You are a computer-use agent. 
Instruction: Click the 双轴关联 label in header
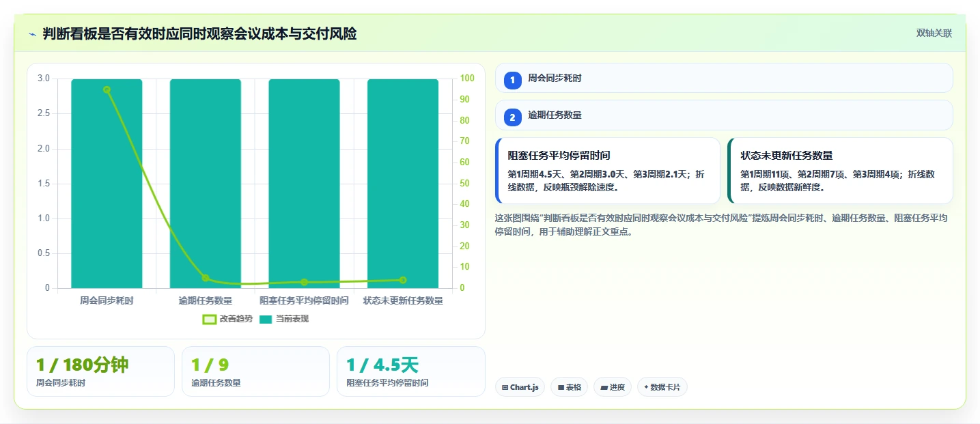tap(934, 33)
